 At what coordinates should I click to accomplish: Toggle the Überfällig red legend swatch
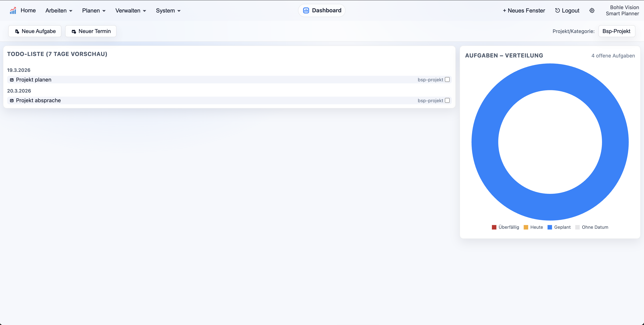click(494, 227)
